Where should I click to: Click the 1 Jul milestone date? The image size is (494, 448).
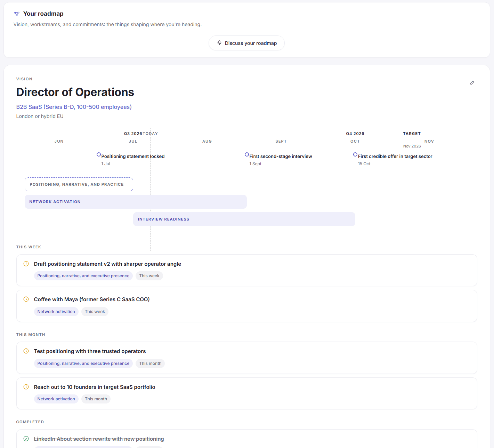(x=106, y=164)
